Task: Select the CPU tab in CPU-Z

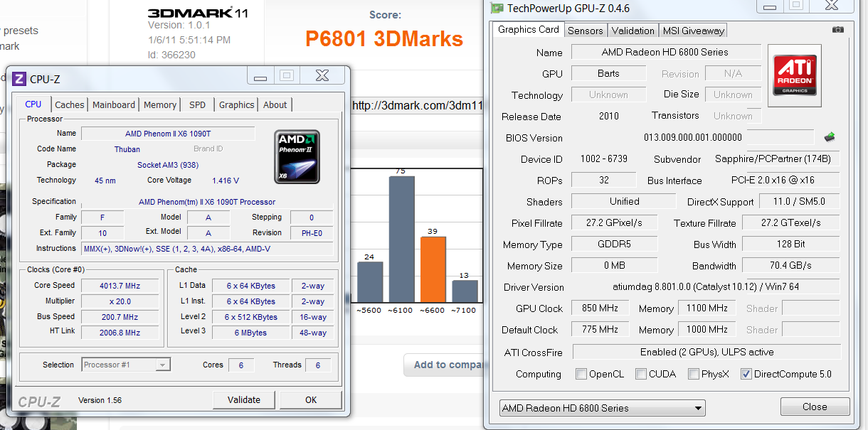Action: click(x=33, y=104)
